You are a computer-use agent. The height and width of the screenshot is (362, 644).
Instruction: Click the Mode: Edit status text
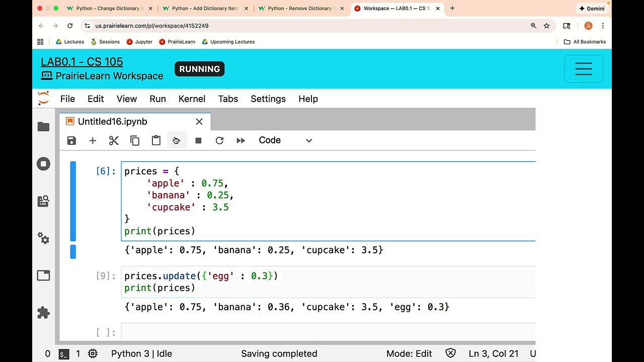pos(409,353)
